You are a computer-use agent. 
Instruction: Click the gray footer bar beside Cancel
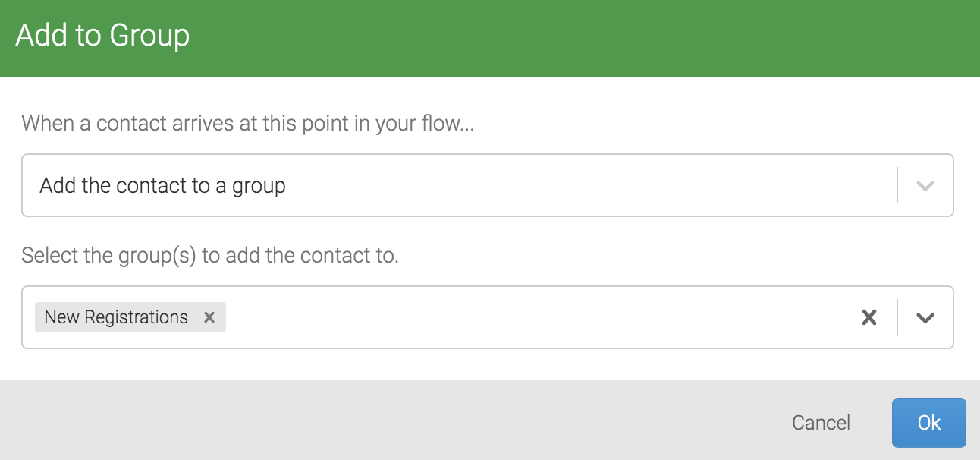(379, 421)
